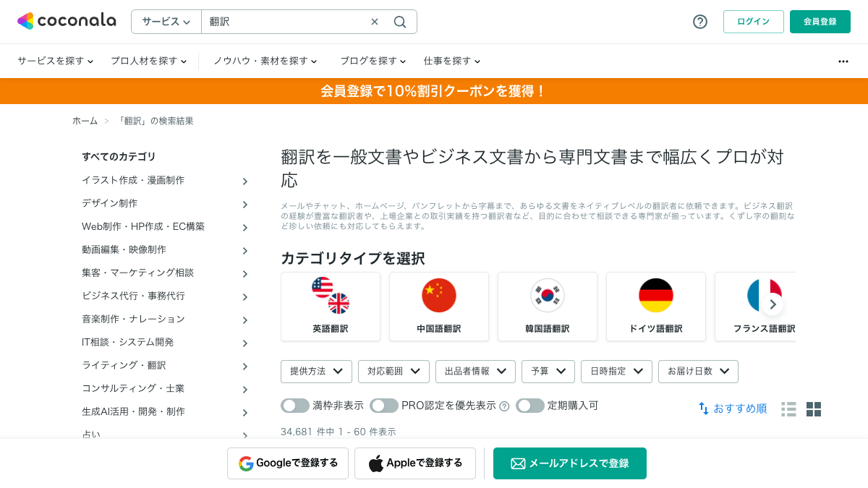Click Googleで登録する button
This screenshot has height=488, width=868.
point(288,463)
